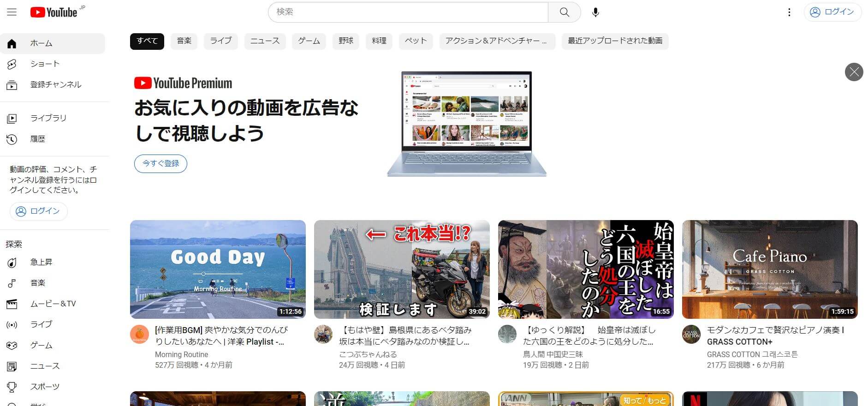Open 登録チャンネル in the sidebar
Viewport: 868px width, 406px height.
pos(53,85)
